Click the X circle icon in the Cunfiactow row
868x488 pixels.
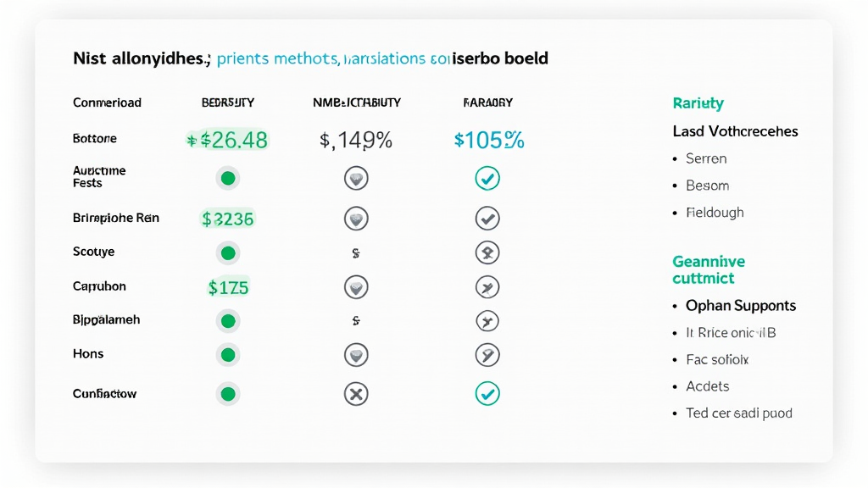coord(356,393)
